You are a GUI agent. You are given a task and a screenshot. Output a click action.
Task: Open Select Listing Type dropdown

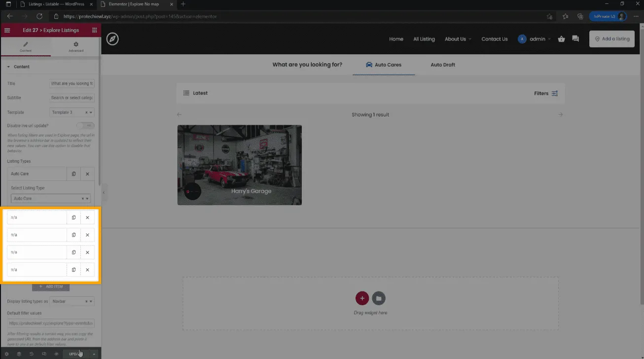(x=50, y=199)
